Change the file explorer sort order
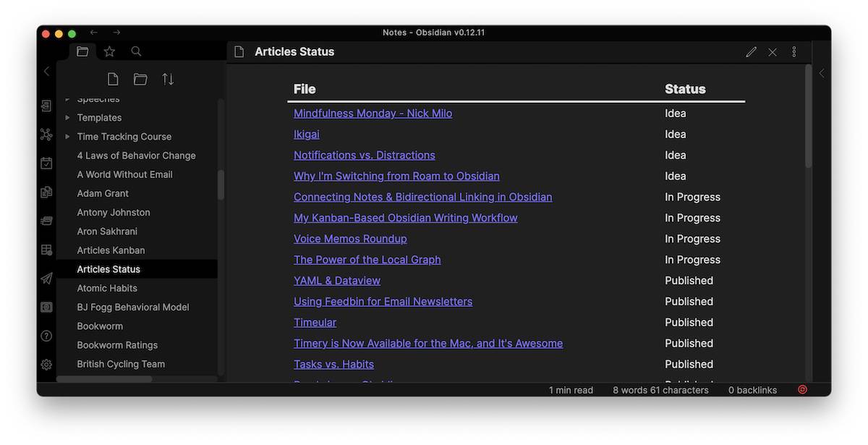 click(168, 79)
